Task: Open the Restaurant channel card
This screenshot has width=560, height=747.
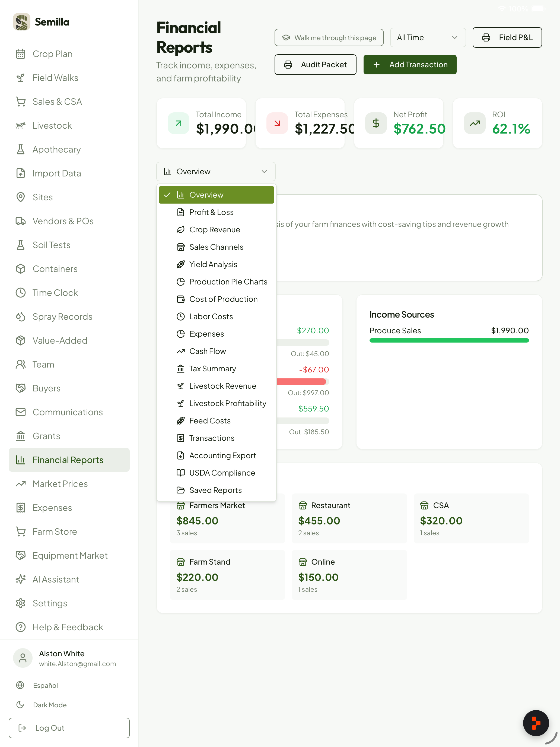Action: (x=349, y=518)
